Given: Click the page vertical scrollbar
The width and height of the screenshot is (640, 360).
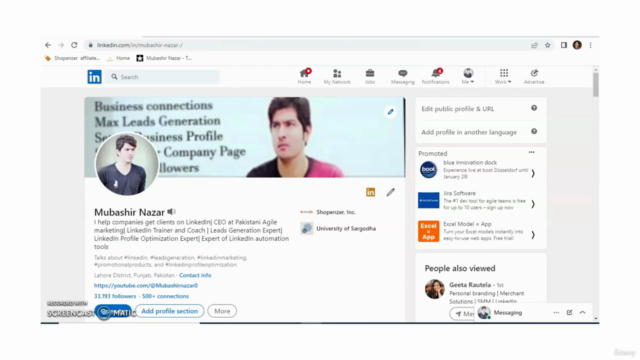Looking at the screenshot, I should click(596, 85).
